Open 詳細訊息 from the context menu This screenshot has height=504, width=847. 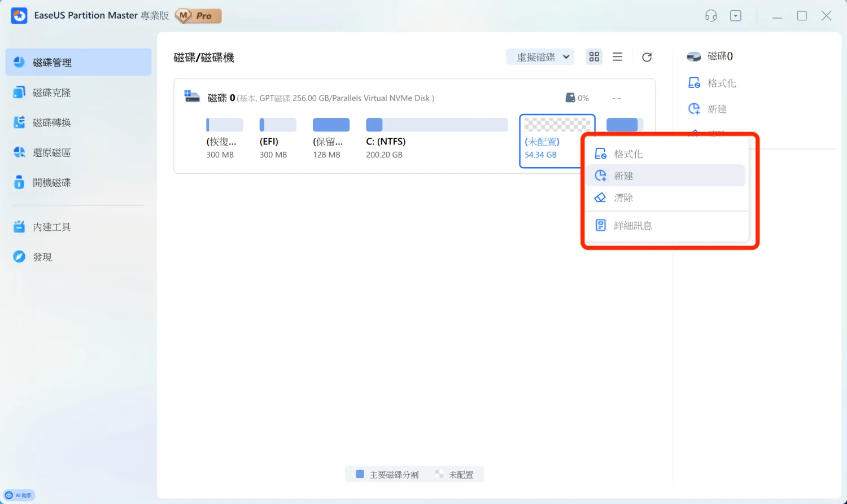coord(666,226)
